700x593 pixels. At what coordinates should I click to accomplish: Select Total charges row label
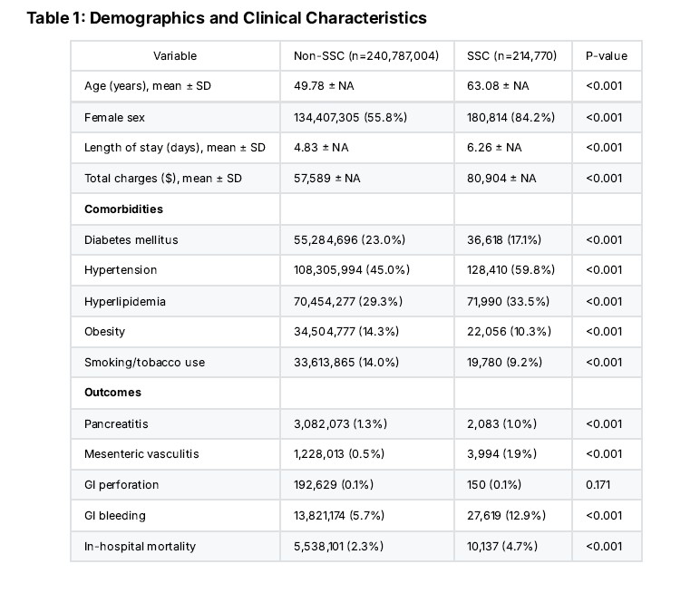(x=163, y=178)
